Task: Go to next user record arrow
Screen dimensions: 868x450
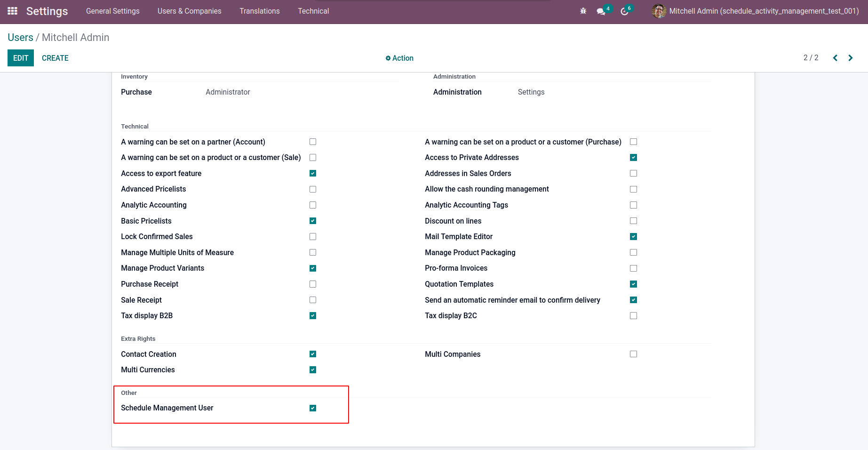Action: [x=851, y=58]
